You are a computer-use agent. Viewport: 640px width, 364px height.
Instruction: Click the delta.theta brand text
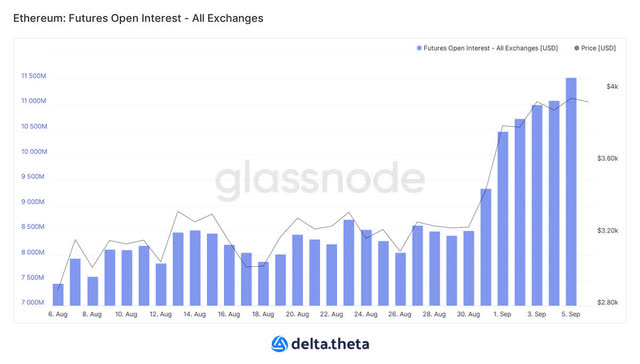330,344
